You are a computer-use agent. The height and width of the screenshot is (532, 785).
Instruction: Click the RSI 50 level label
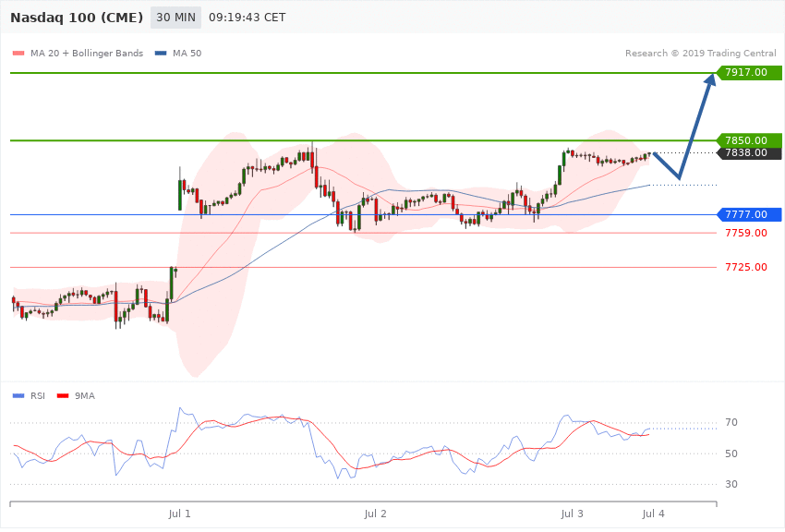click(731, 453)
